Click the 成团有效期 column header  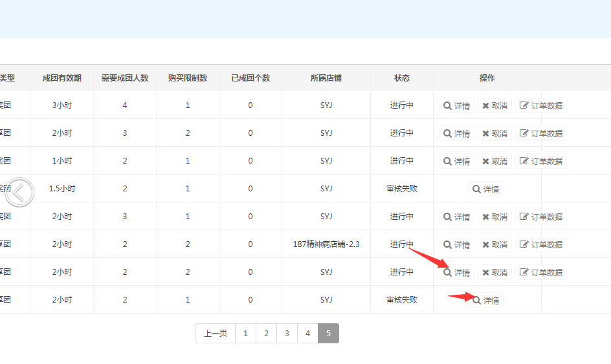62,78
